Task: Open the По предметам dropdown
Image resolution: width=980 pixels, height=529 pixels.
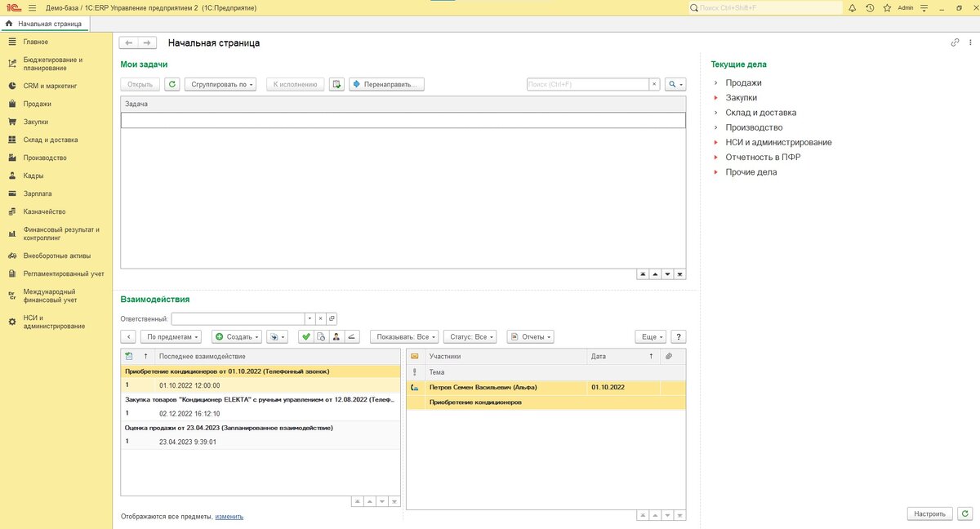Action: point(171,336)
